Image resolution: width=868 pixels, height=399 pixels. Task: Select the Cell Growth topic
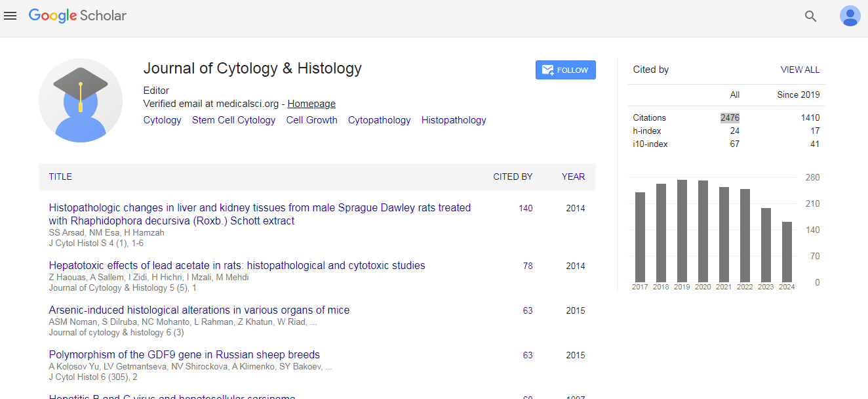click(x=311, y=120)
